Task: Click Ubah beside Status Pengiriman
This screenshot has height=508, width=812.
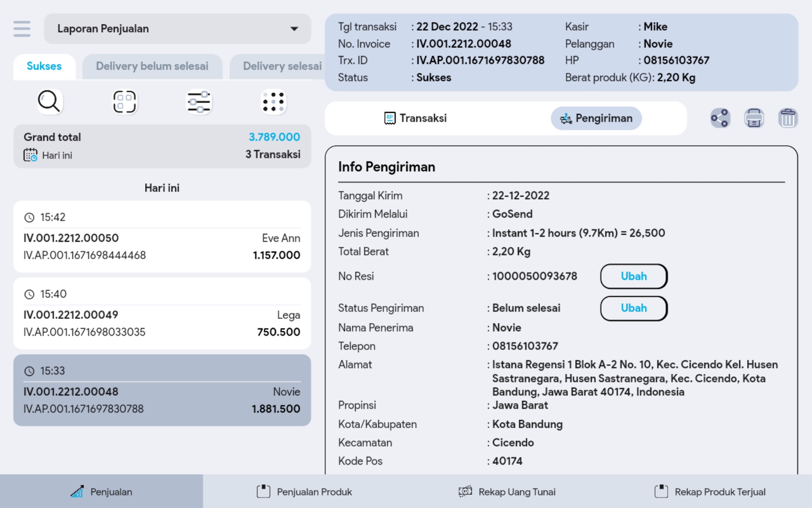Action: tap(633, 309)
